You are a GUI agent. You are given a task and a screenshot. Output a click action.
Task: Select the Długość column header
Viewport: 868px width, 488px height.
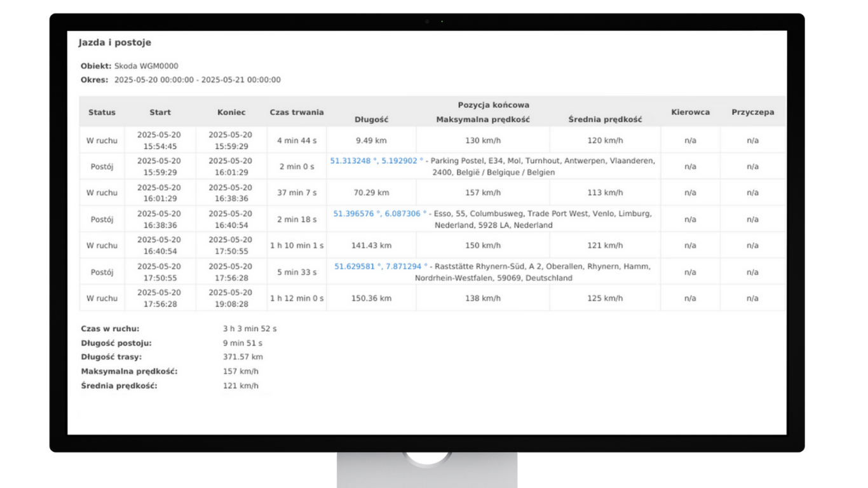371,119
